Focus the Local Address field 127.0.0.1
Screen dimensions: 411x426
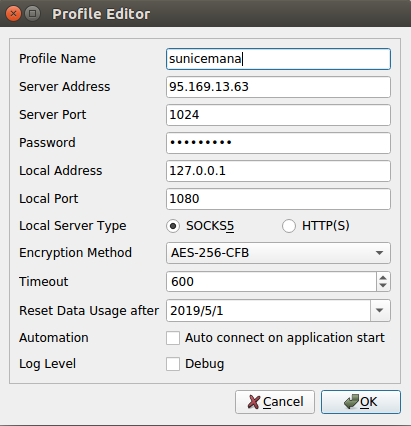[278, 171]
